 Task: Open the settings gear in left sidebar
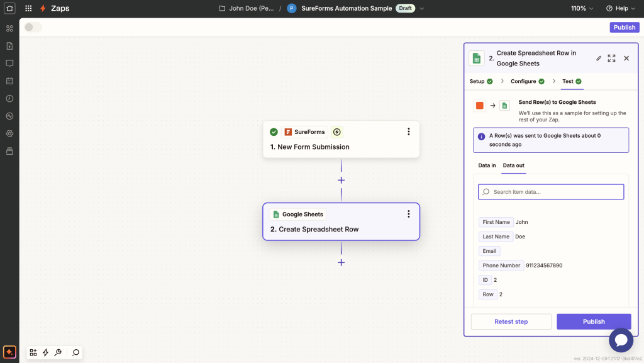[x=9, y=133]
